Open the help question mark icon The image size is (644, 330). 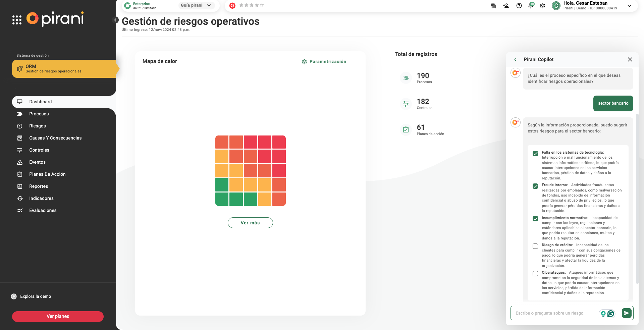pyautogui.click(x=519, y=6)
